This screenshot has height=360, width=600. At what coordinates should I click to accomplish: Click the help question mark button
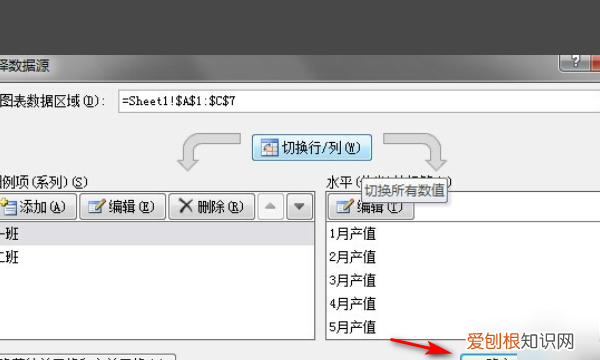coord(574,62)
